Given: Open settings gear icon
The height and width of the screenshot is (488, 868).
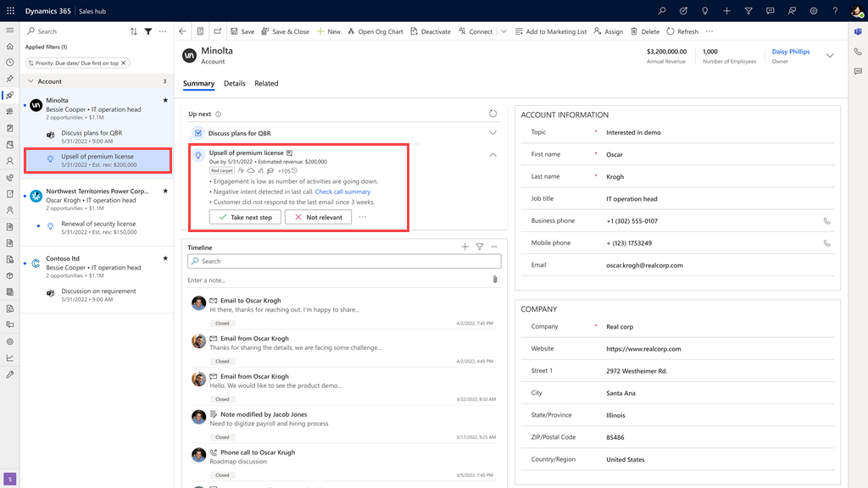Looking at the screenshot, I should pyautogui.click(x=814, y=11).
